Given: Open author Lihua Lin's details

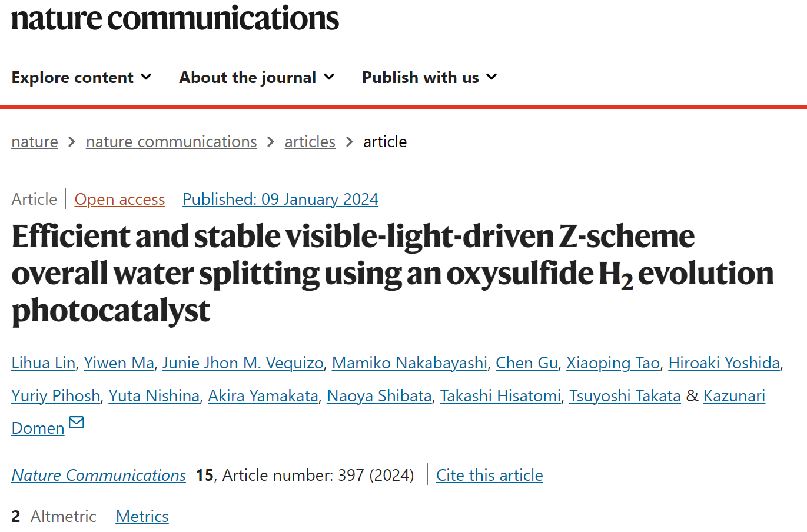Looking at the screenshot, I should [44, 363].
